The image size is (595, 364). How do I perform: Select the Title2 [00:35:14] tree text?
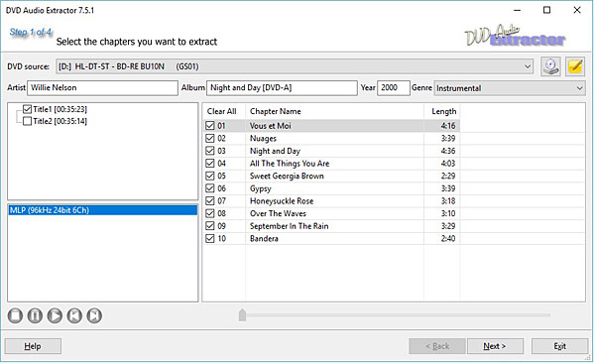tap(59, 121)
